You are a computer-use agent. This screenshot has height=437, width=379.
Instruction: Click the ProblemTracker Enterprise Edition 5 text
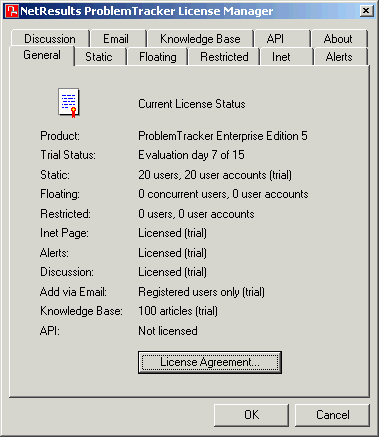pyautogui.click(x=223, y=136)
